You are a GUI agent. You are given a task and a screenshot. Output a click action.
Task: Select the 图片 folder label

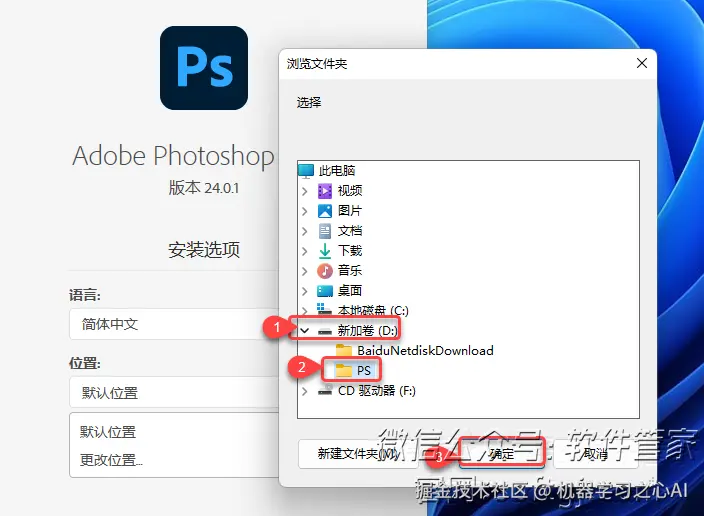point(350,211)
